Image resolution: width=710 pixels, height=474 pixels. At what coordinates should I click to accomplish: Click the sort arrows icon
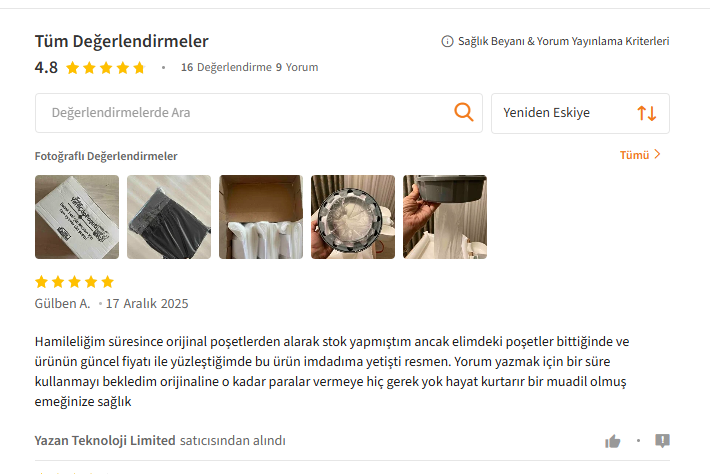coord(647,113)
